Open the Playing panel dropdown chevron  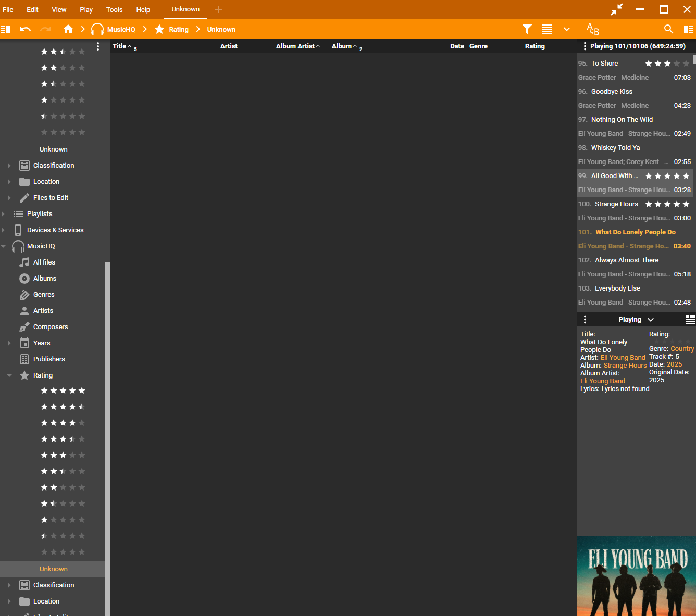pos(651,320)
